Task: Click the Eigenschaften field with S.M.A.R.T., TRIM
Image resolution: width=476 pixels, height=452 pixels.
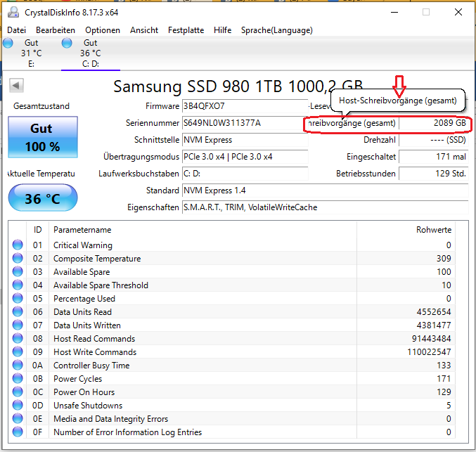Action: [325, 207]
